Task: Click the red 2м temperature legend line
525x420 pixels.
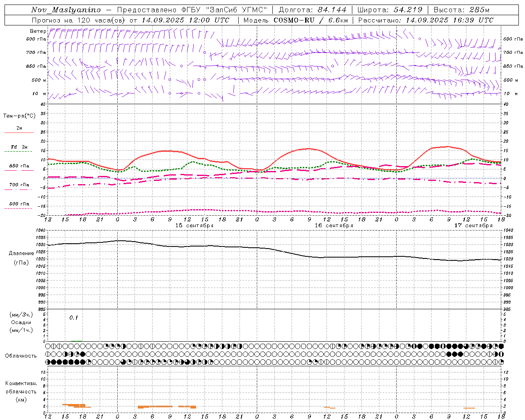Action: (x=19, y=133)
